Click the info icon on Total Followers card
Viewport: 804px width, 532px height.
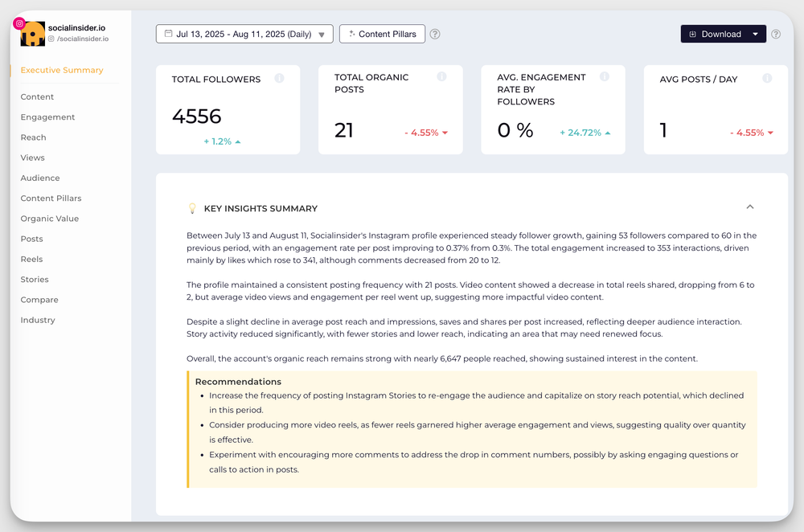279,79
